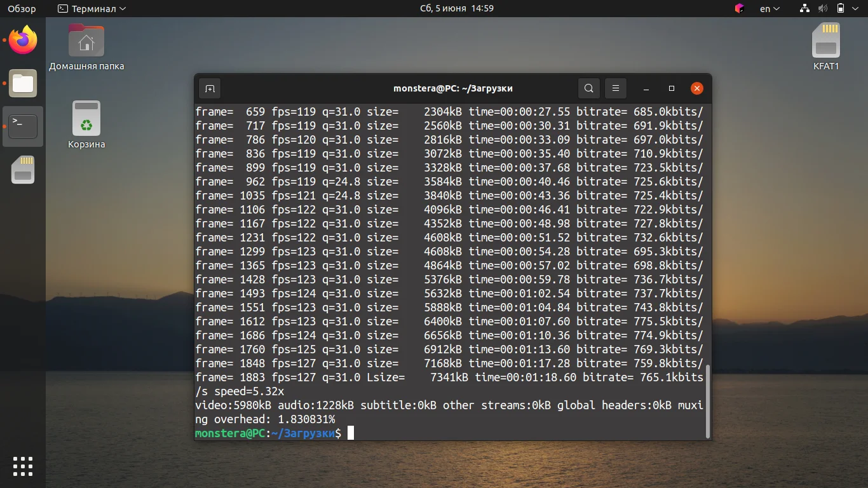This screenshot has width=868, height=488.
Task: Unmute sound via the crossed speaker icon
Action: point(822,8)
